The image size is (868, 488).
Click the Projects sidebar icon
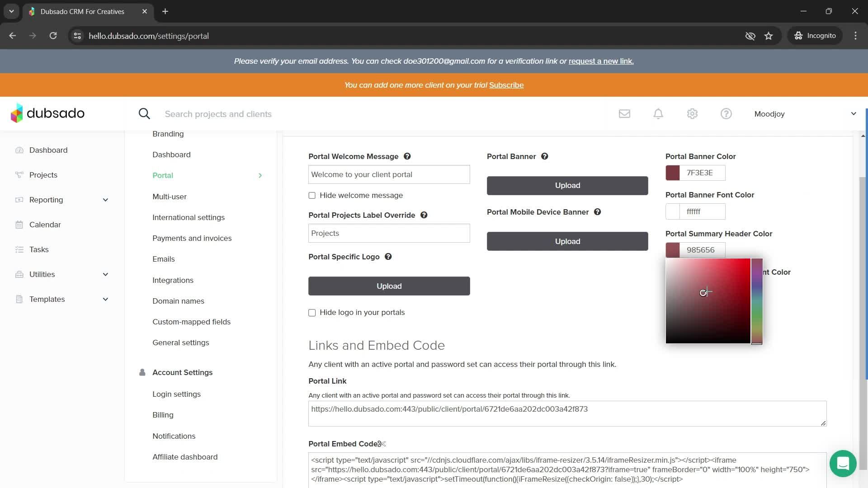pyautogui.click(x=19, y=175)
